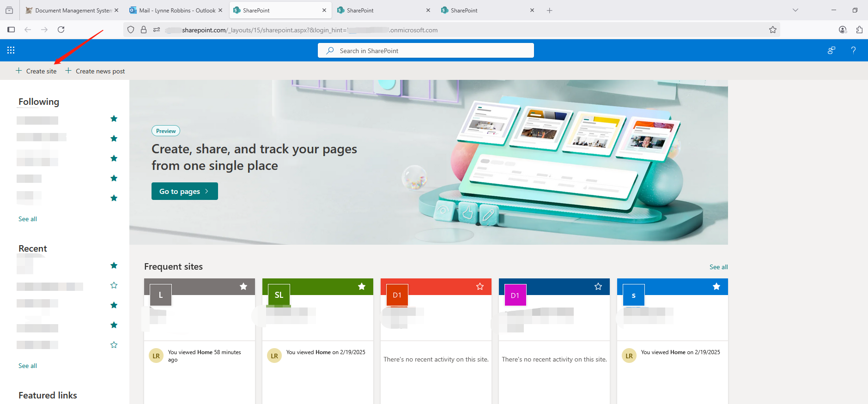
Task: Go back with the browser back arrow
Action: pyautogui.click(x=28, y=30)
